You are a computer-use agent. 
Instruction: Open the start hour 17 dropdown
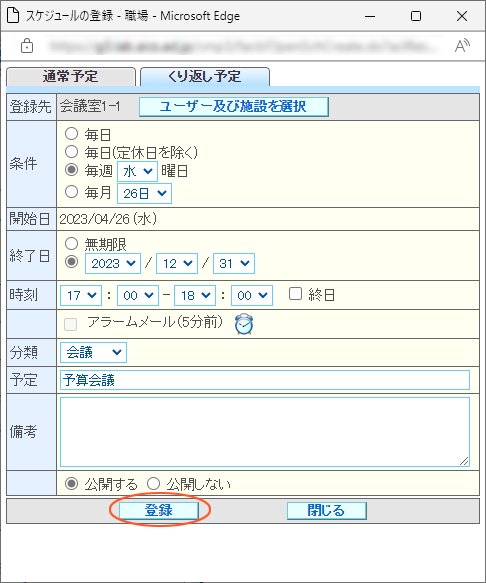(81, 296)
